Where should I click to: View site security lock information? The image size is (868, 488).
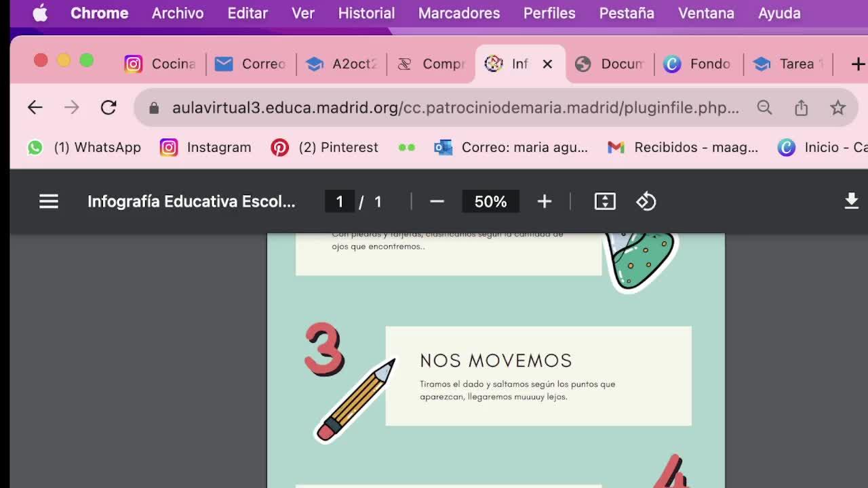[x=154, y=108]
